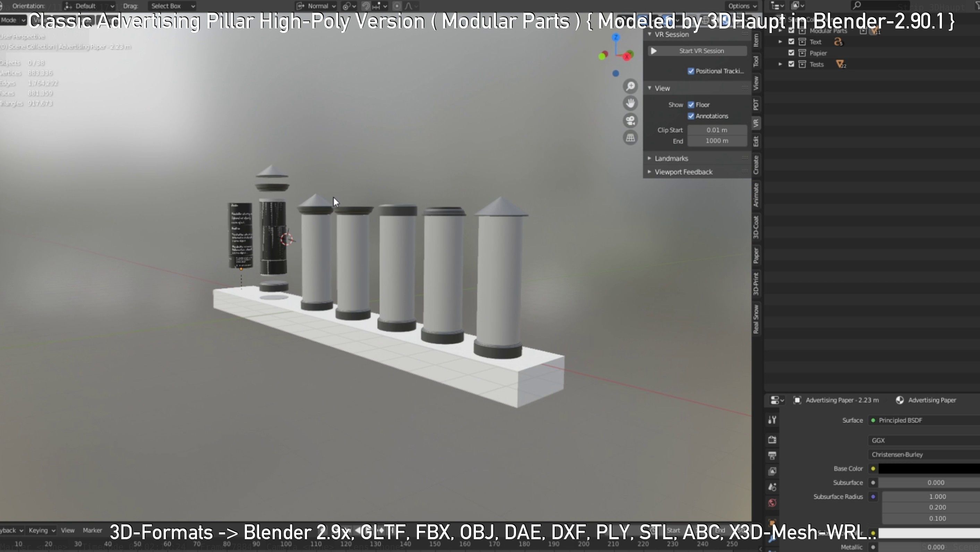Uncheck the Tests collection checkbox
The image size is (980, 552).
[x=791, y=64]
